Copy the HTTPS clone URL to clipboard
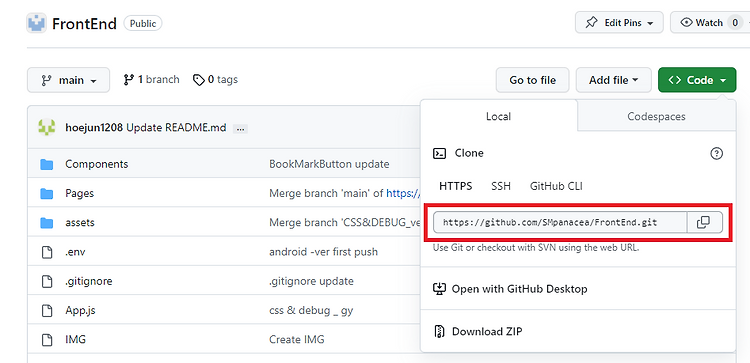 coord(704,222)
